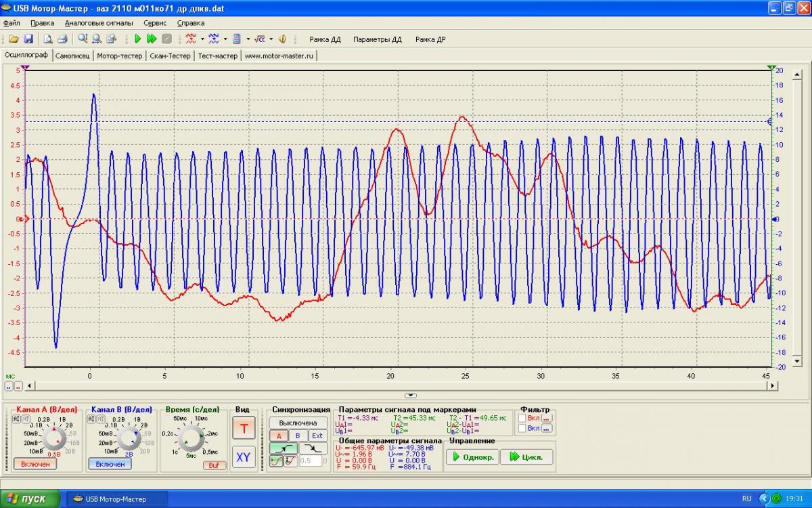Open the Аналоговые сигналы menu
The height and width of the screenshot is (508, 812).
pyautogui.click(x=99, y=22)
